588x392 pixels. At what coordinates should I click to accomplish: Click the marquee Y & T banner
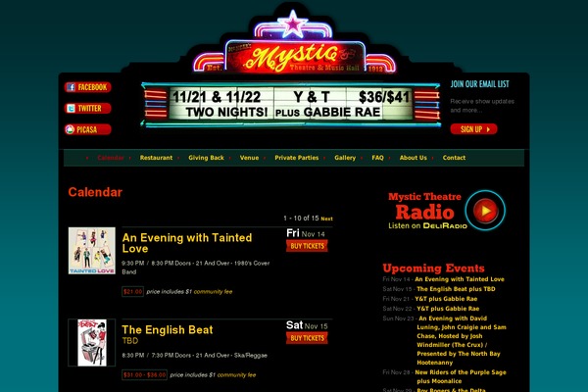coord(291,104)
